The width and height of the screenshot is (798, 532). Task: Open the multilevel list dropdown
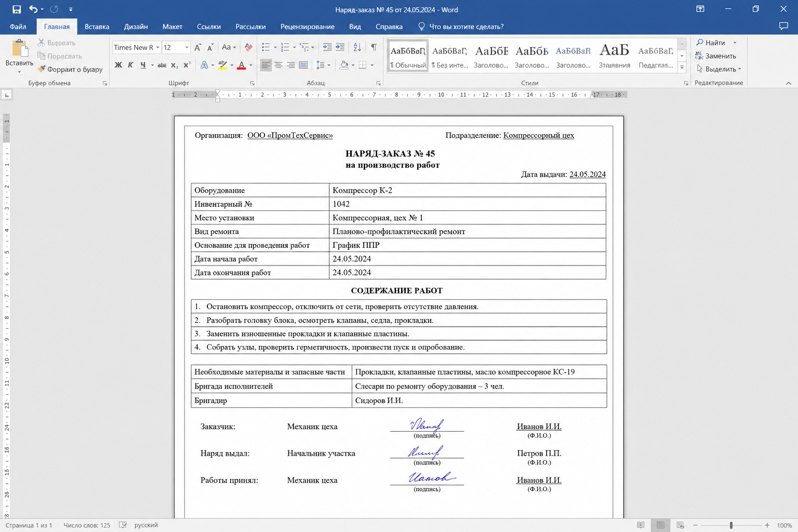pos(313,47)
